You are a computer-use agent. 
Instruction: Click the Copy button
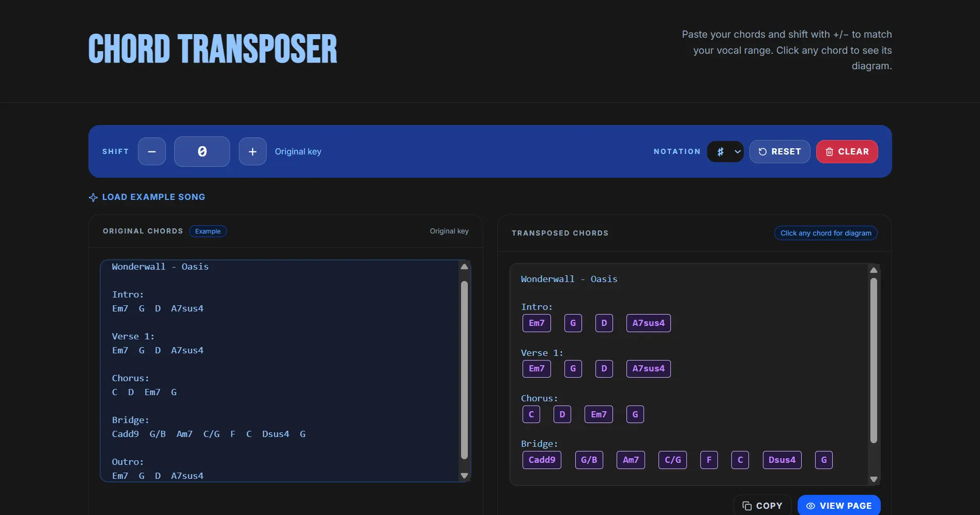[x=762, y=506]
